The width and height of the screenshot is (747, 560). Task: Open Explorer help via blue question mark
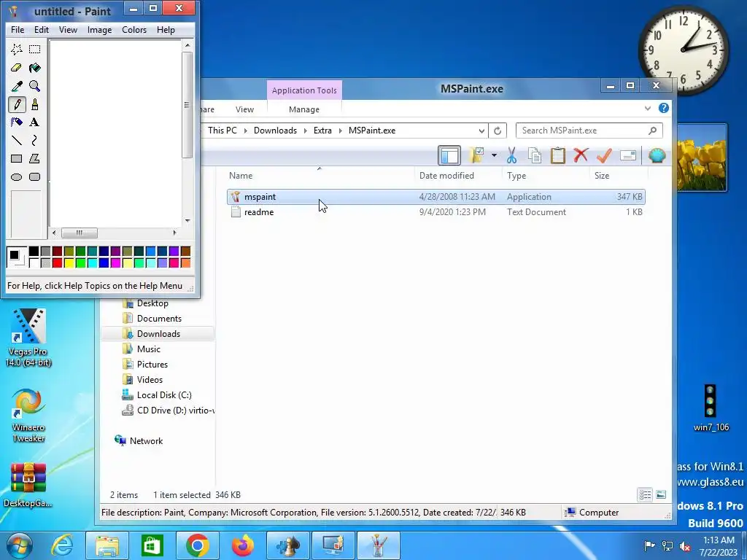(x=664, y=108)
